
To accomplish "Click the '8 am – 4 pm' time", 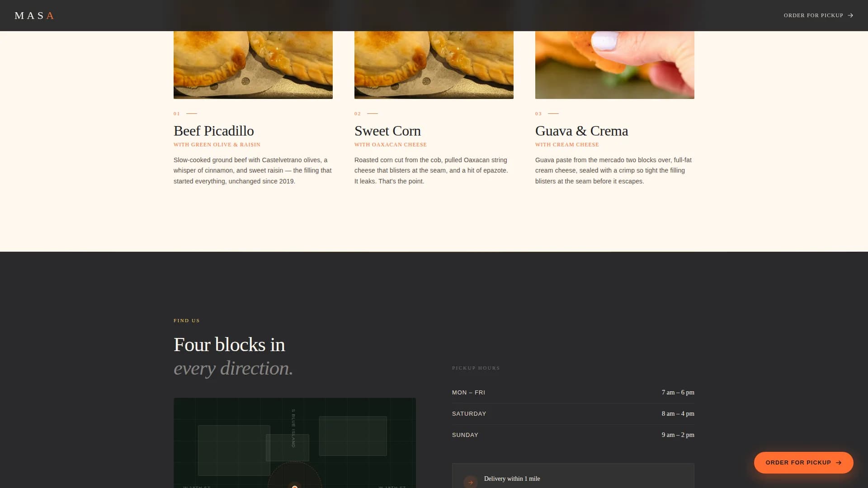I will (x=678, y=414).
